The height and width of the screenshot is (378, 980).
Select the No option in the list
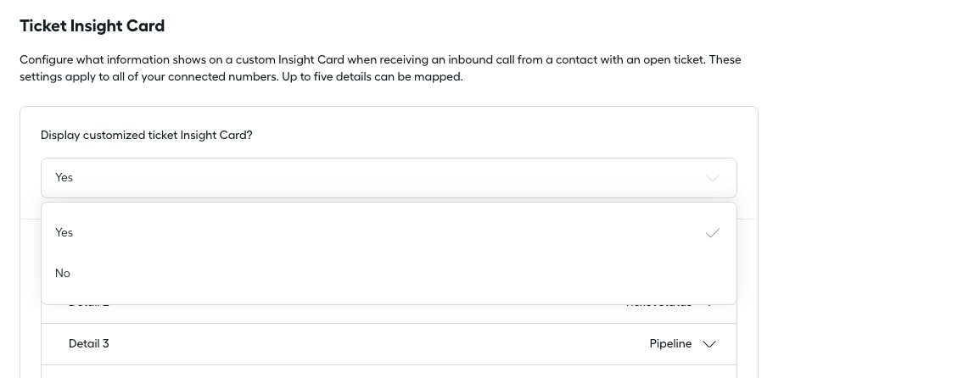click(63, 273)
